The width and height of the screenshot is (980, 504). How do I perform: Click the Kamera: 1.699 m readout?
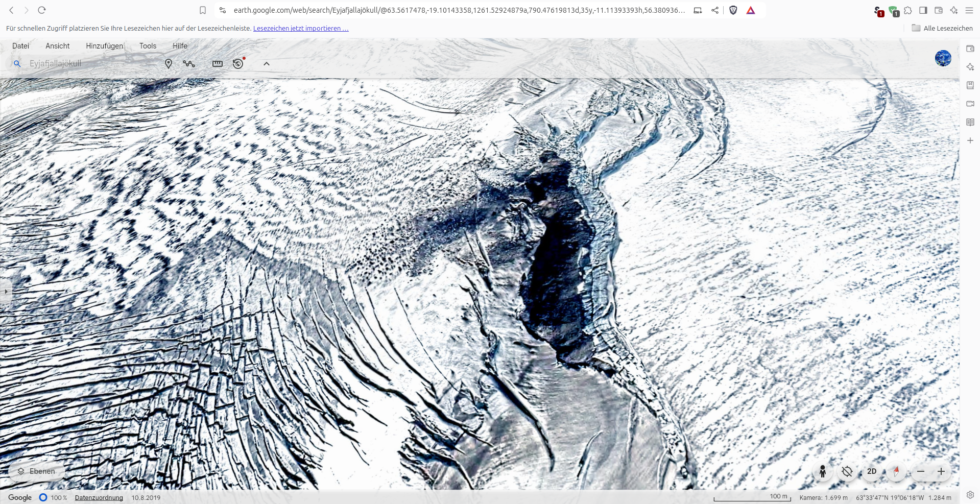point(823,497)
